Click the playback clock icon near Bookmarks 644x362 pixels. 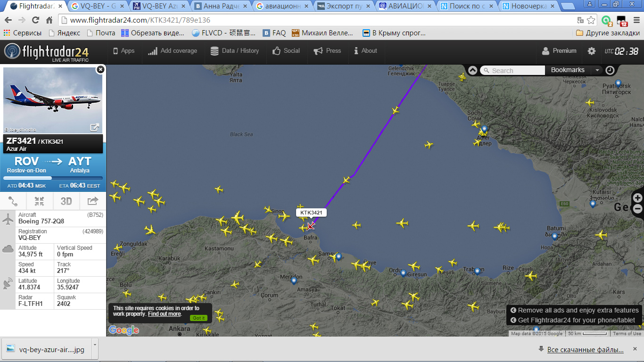coord(610,70)
